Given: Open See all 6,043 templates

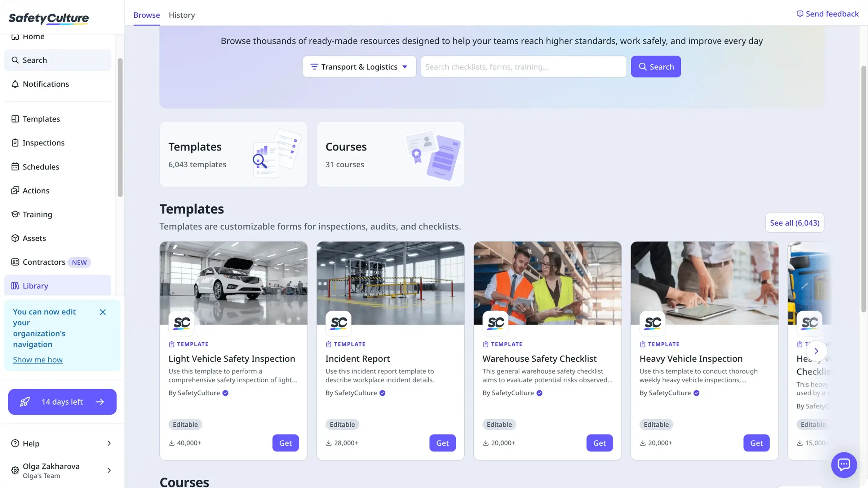Looking at the screenshot, I should point(795,222).
